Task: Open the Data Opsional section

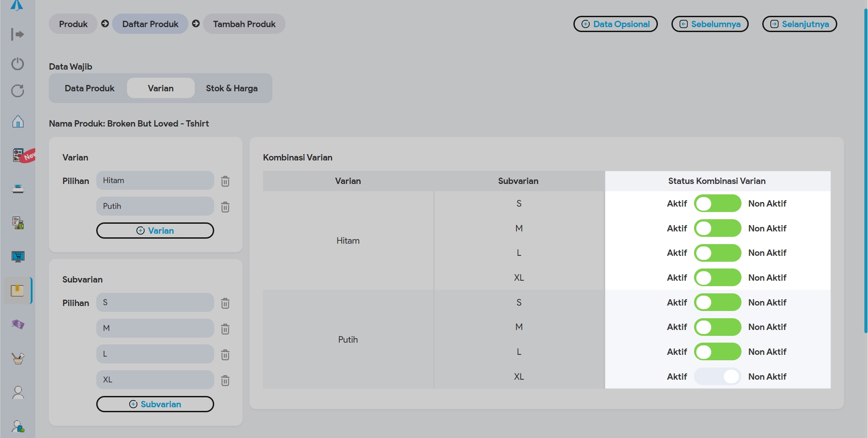Action: click(615, 24)
